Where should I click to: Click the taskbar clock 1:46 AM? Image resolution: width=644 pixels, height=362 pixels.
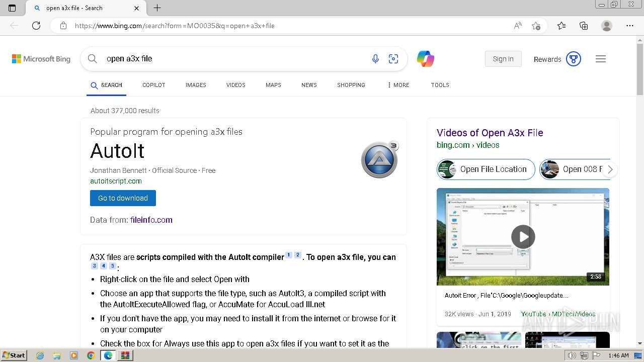coord(618,355)
